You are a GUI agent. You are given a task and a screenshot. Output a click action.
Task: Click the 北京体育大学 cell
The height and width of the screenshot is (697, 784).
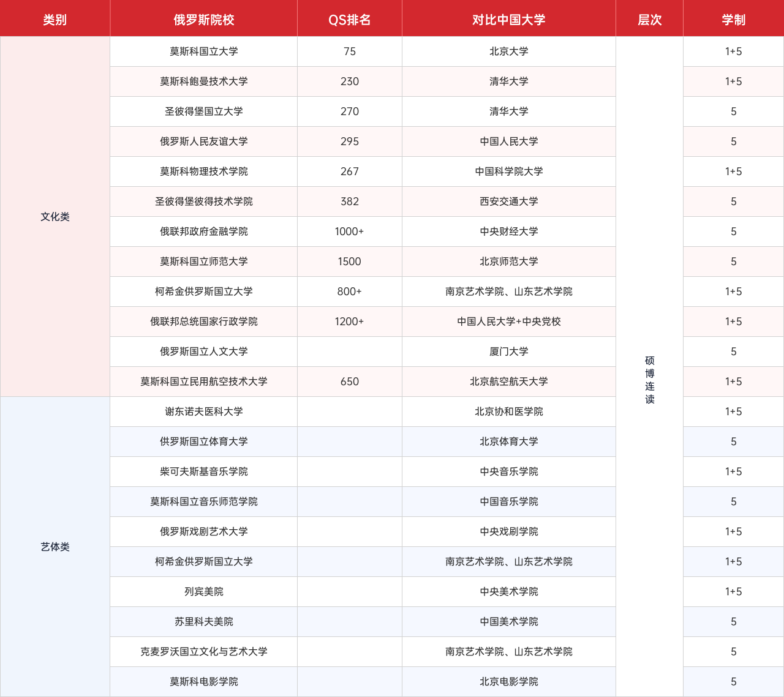(509, 442)
